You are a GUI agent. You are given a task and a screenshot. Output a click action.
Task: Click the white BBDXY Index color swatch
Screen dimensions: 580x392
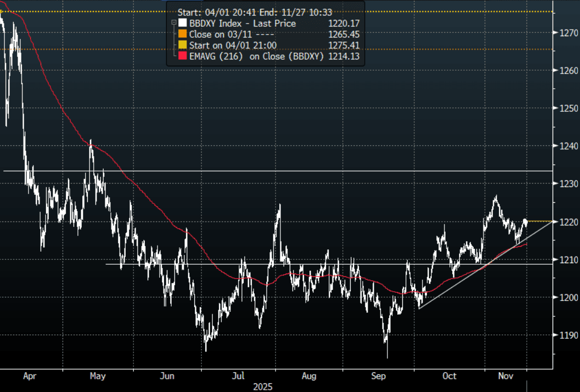pyautogui.click(x=182, y=24)
